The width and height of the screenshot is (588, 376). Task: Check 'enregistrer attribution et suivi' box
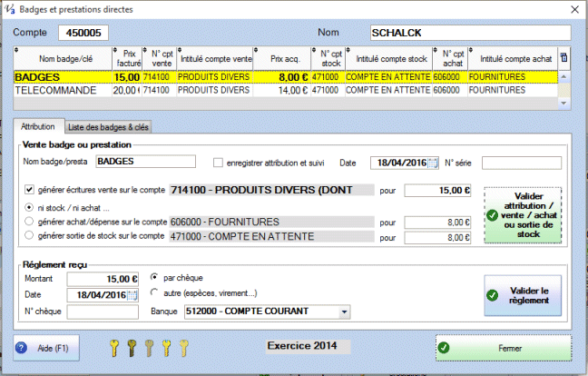(x=218, y=163)
